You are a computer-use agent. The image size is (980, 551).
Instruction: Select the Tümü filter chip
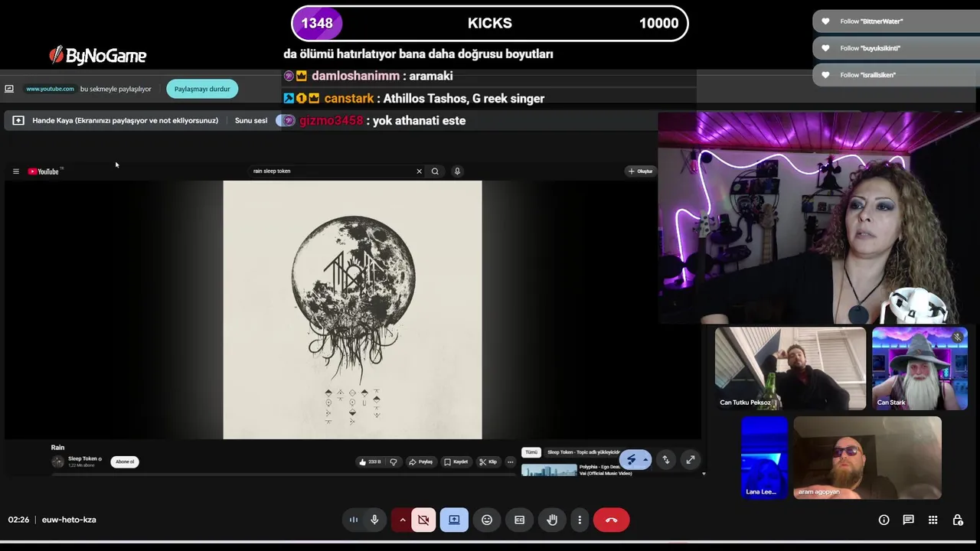(x=531, y=452)
